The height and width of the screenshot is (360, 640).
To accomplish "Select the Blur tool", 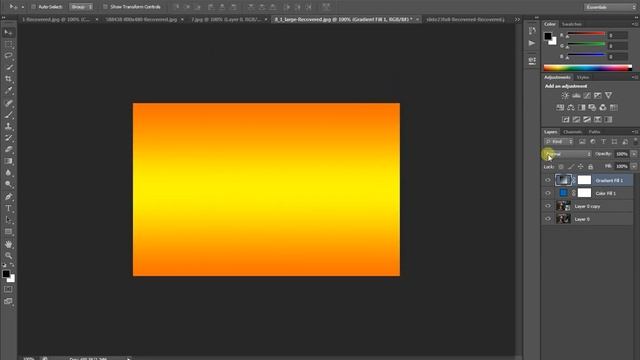I will 9,173.
